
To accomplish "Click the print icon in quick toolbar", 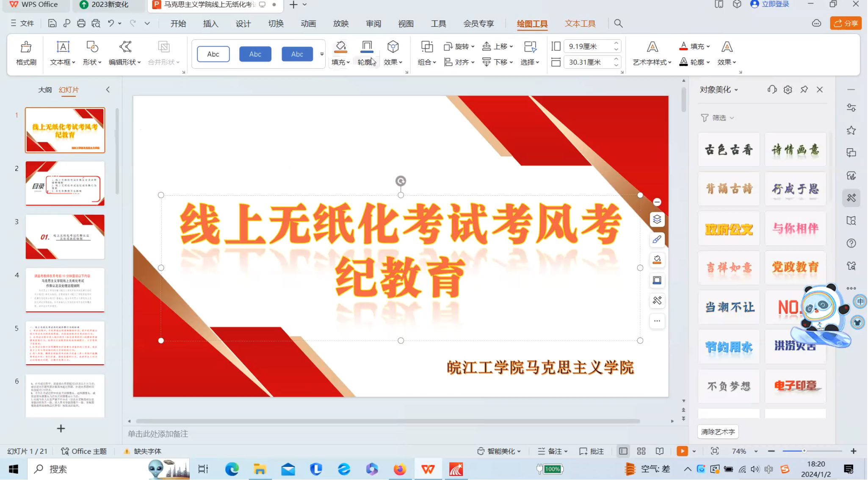I will pyautogui.click(x=81, y=23).
